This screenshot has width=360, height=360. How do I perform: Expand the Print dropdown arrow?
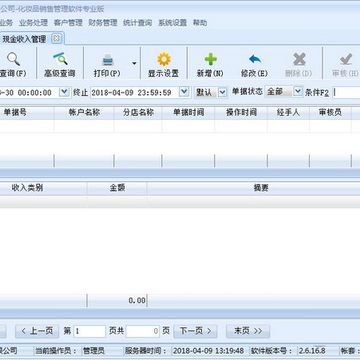134,63
